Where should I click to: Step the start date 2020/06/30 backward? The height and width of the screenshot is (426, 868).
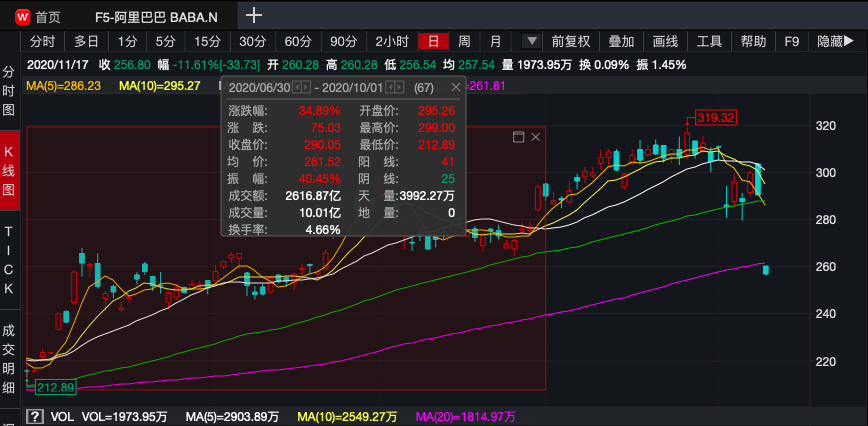pyautogui.click(x=297, y=87)
